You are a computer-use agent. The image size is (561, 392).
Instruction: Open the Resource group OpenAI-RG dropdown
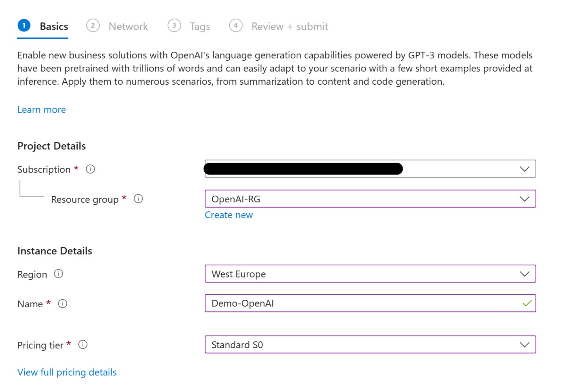click(370, 199)
